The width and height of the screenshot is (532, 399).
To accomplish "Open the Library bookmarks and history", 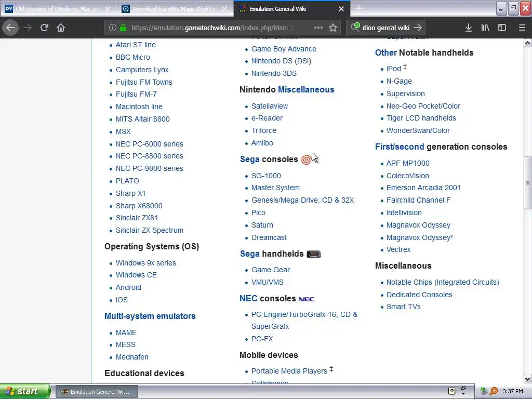I will [x=485, y=28].
